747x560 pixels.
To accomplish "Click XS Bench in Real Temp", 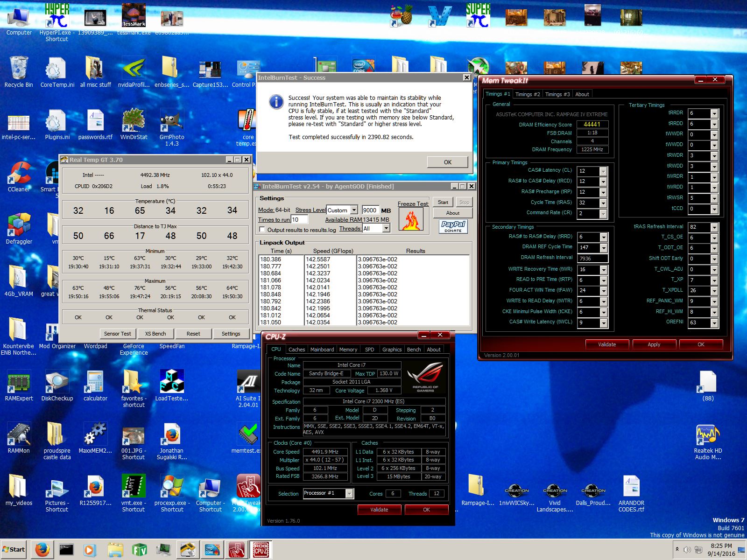I will tap(155, 334).
